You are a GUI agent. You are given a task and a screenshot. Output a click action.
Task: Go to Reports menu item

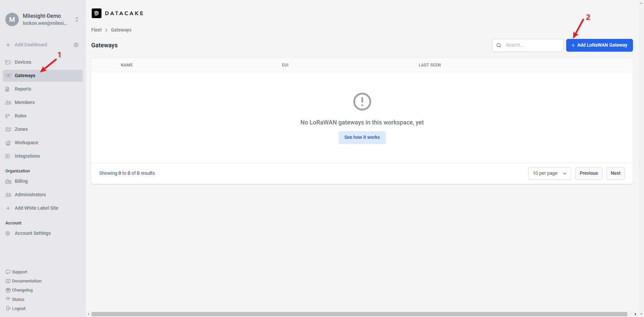point(43,89)
